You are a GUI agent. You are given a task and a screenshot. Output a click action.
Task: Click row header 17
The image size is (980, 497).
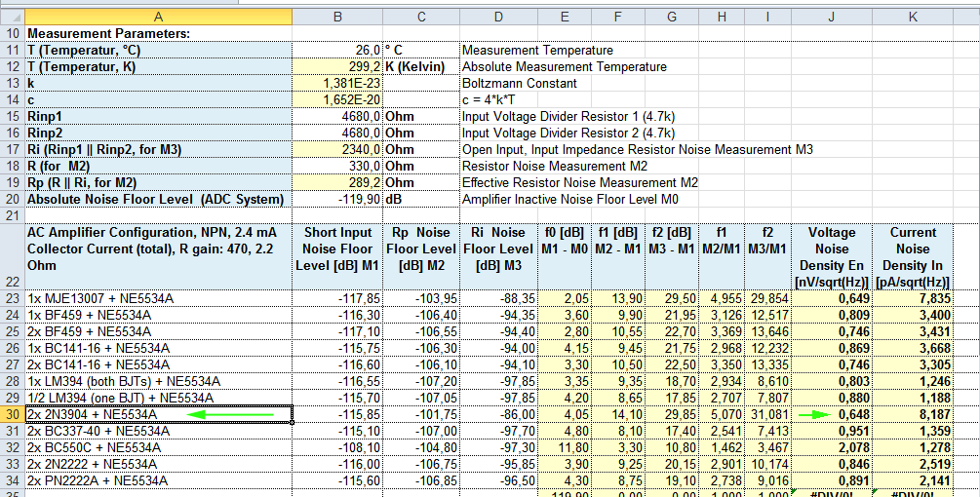click(12, 149)
